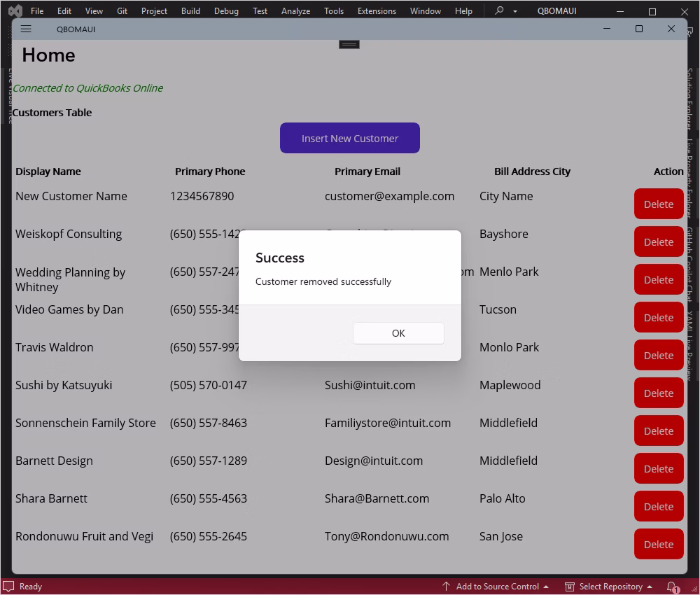Delete the Sonnenschein Family Store customer
Image resolution: width=700 pixels, height=595 pixels.
659,431
